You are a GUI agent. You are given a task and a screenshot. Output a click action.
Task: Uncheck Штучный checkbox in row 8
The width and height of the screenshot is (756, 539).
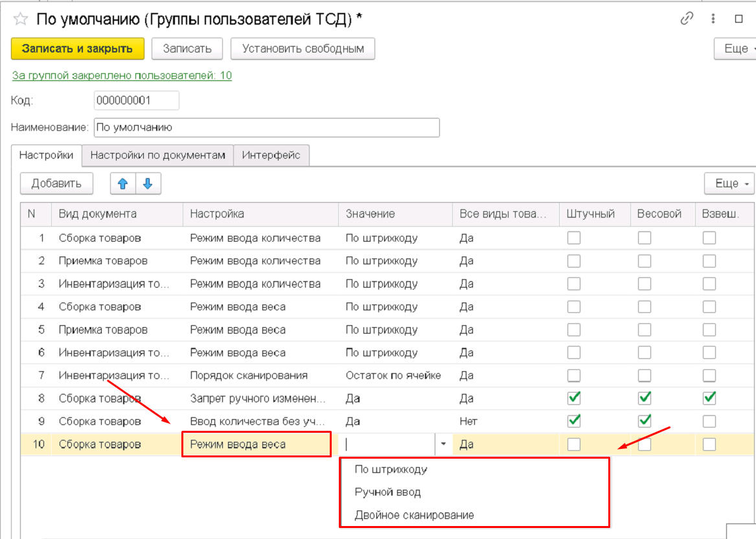tap(574, 398)
